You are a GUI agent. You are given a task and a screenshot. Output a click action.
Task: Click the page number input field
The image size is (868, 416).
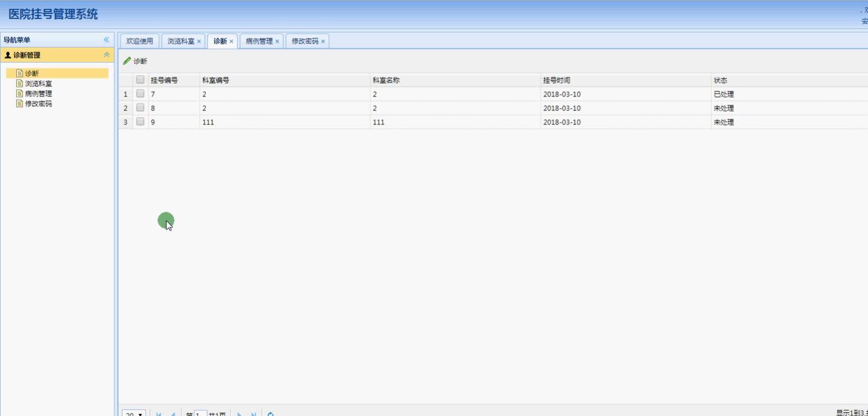coord(201,414)
